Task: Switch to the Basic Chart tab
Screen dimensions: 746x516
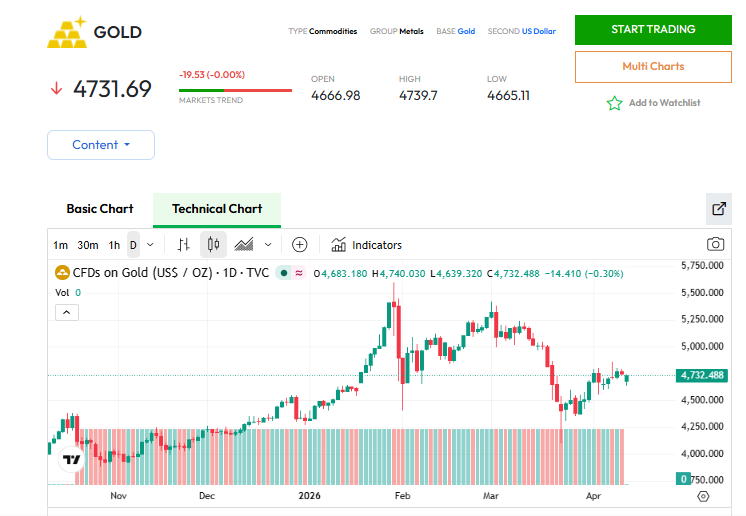Action: coord(100,209)
